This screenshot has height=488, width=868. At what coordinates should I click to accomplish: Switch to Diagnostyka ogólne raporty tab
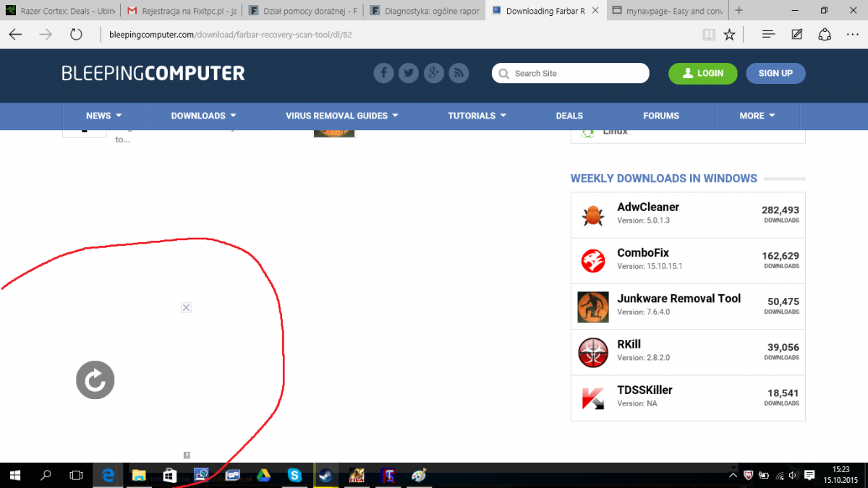[x=424, y=11]
